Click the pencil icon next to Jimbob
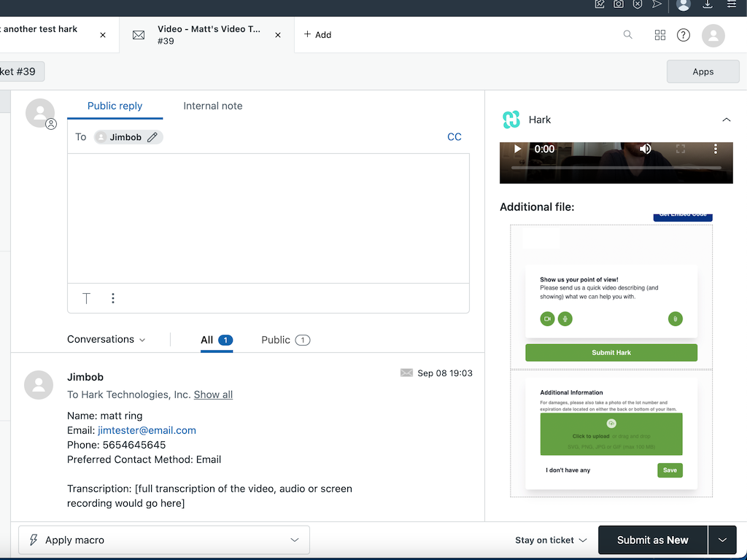The image size is (747, 560). click(x=152, y=137)
